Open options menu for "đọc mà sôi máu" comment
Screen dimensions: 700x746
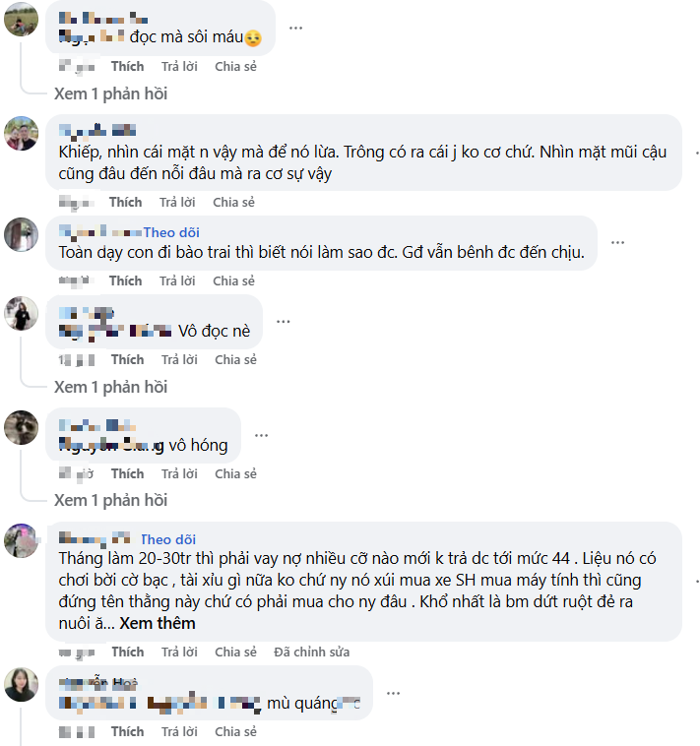tap(295, 27)
